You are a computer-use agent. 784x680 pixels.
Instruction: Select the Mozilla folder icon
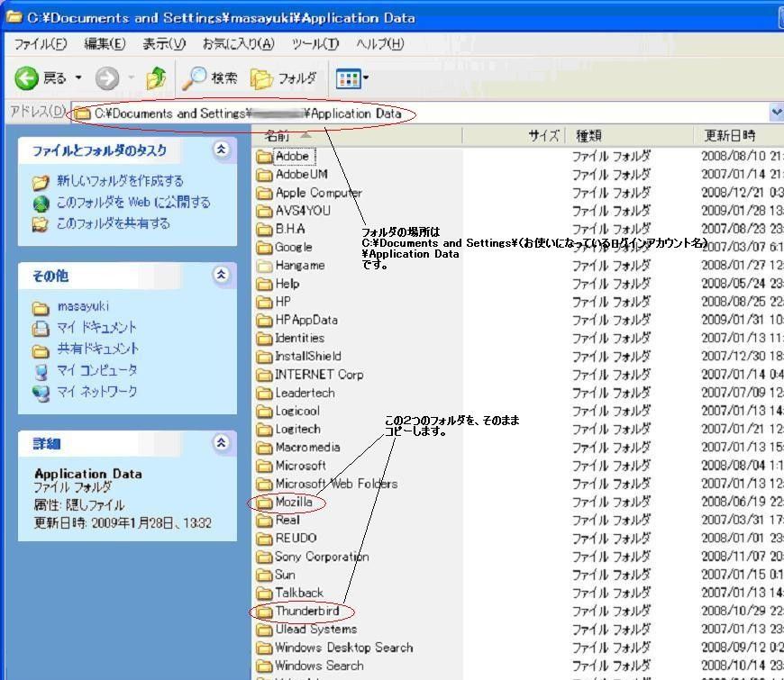(x=265, y=503)
